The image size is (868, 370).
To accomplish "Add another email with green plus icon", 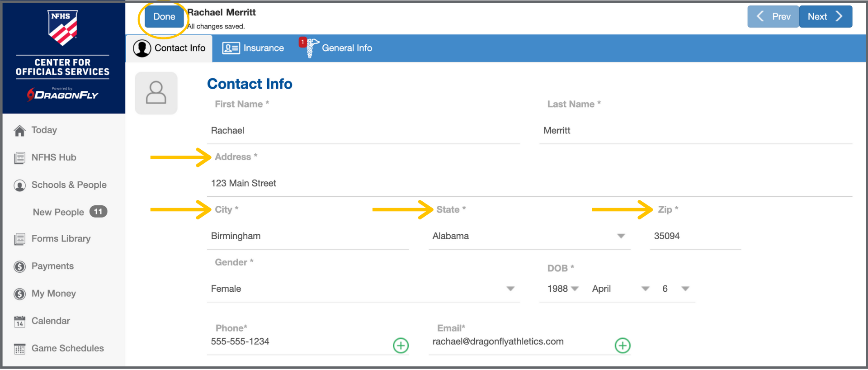I will (x=623, y=346).
